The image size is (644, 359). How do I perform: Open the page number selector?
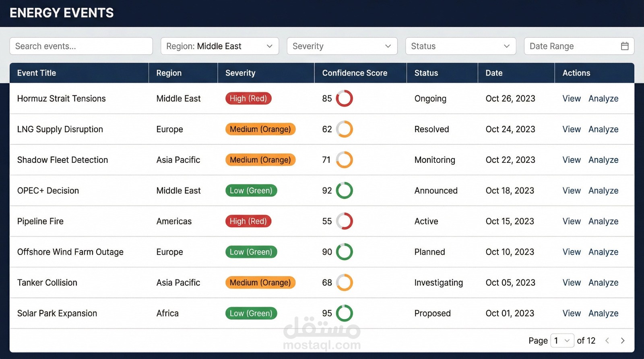coord(562,341)
